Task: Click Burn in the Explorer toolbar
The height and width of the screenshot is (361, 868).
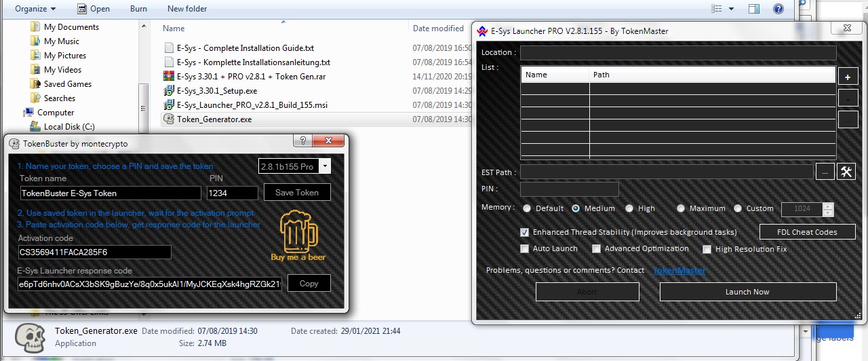Action: point(138,9)
